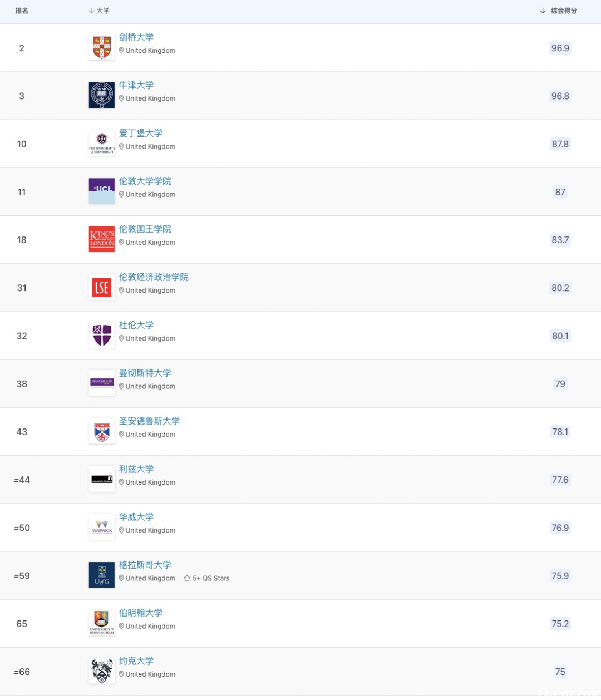Screen dimensions: 601x700
Task: Click the Durham University shield logo
Action: point(102,335)
